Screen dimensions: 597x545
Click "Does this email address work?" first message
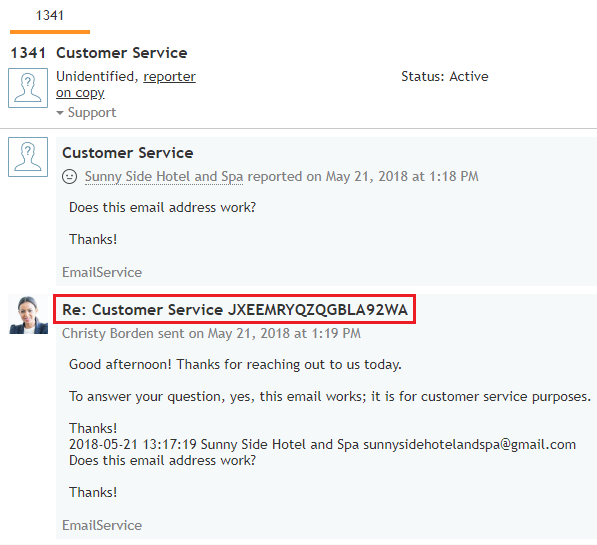coord(163,208)
